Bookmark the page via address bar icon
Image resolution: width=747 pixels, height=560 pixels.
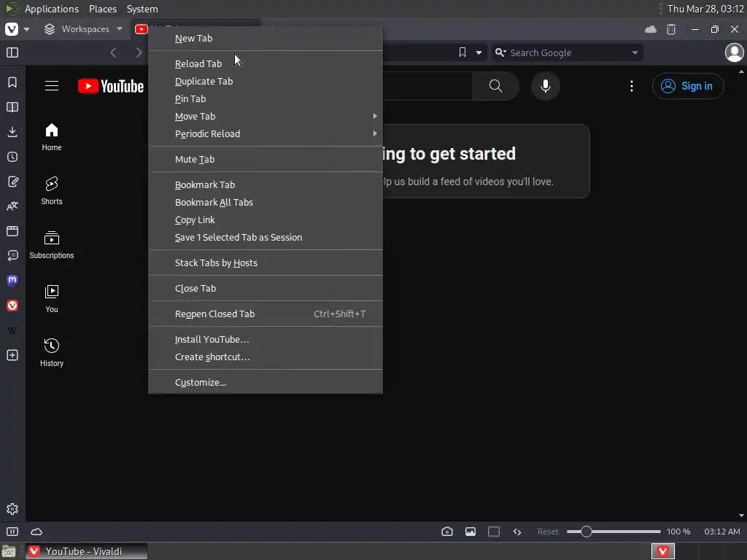click(462, 52)
